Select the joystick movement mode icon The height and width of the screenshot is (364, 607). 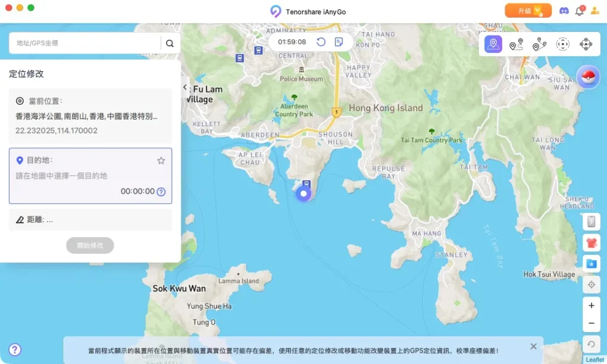click(586, 44)
